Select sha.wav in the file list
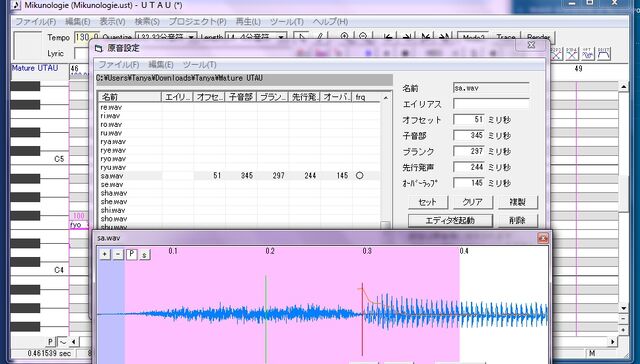Viewport: 640px width, 364px height. pyautogui.click(x=113, y=193)
